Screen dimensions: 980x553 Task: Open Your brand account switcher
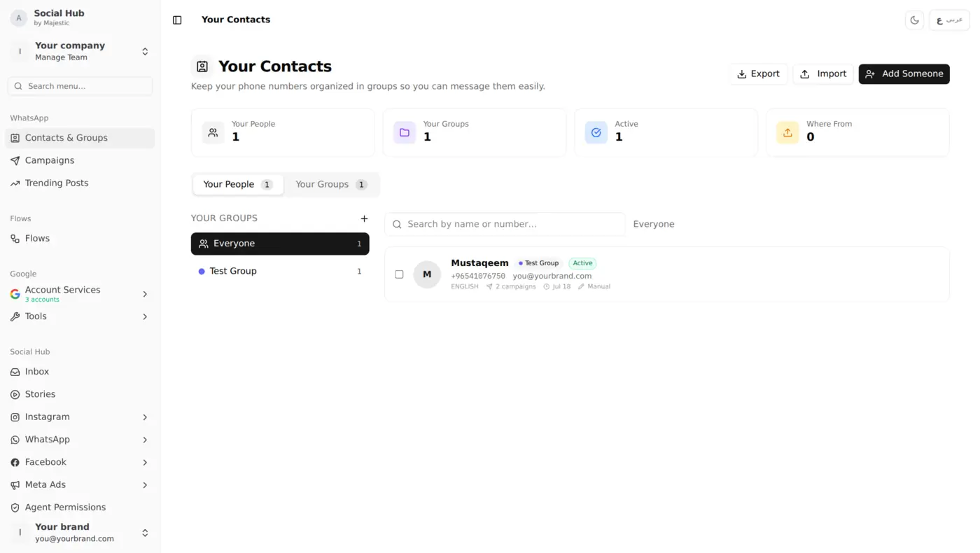click(x=80, y=533)
